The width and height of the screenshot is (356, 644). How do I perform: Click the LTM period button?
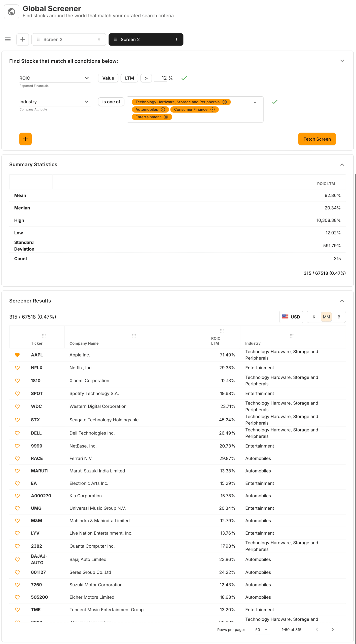129,78
